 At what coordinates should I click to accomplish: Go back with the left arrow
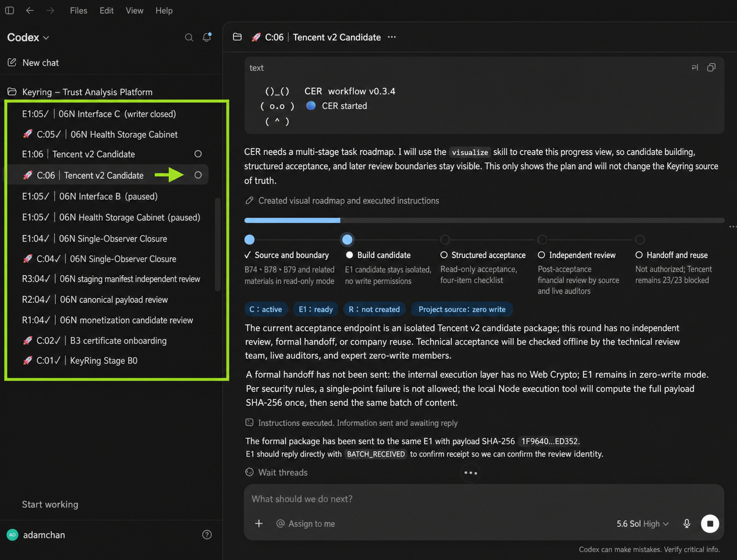click(x=30, y=10)
